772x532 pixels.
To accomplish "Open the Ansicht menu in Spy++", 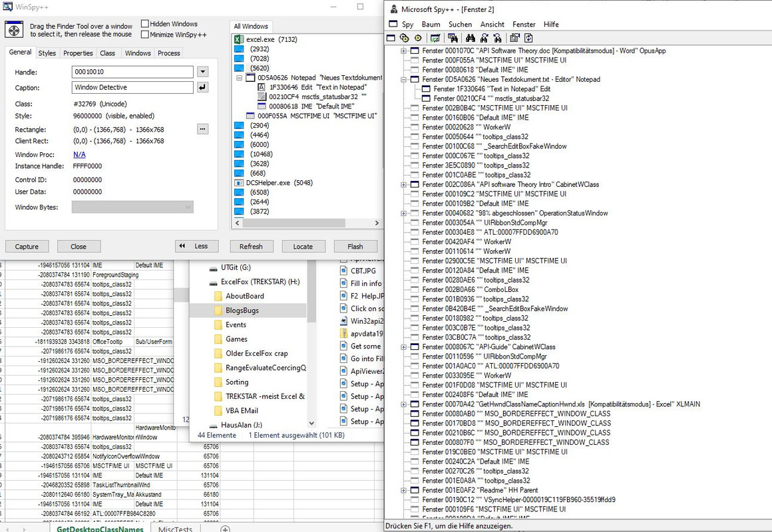I will (492, 24).
